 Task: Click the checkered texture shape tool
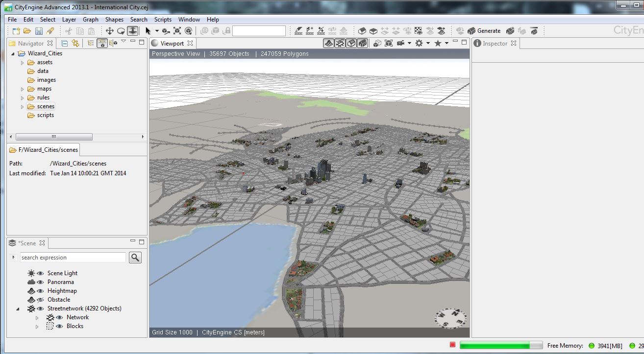coord(419,31)
